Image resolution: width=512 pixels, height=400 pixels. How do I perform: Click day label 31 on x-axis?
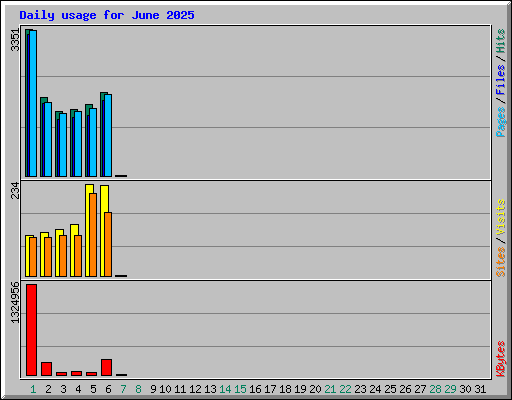click(x=480, y=389)
